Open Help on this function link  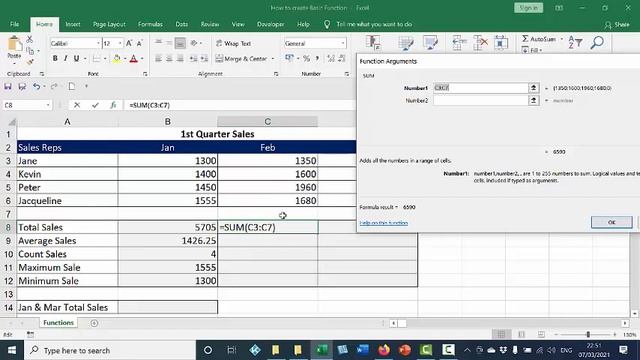[x=384, y=223]
